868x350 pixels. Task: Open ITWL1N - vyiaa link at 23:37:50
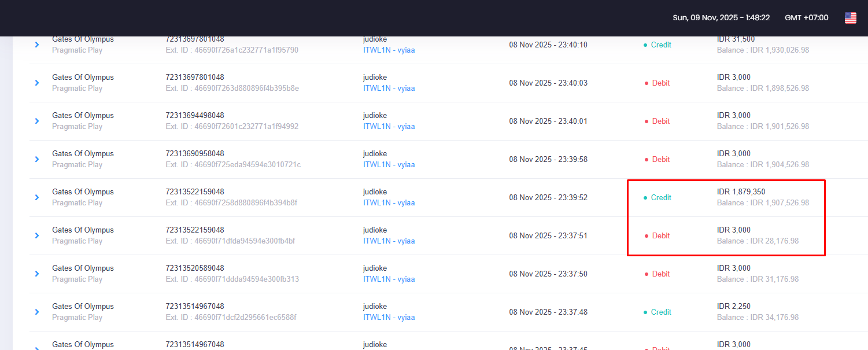389,279
